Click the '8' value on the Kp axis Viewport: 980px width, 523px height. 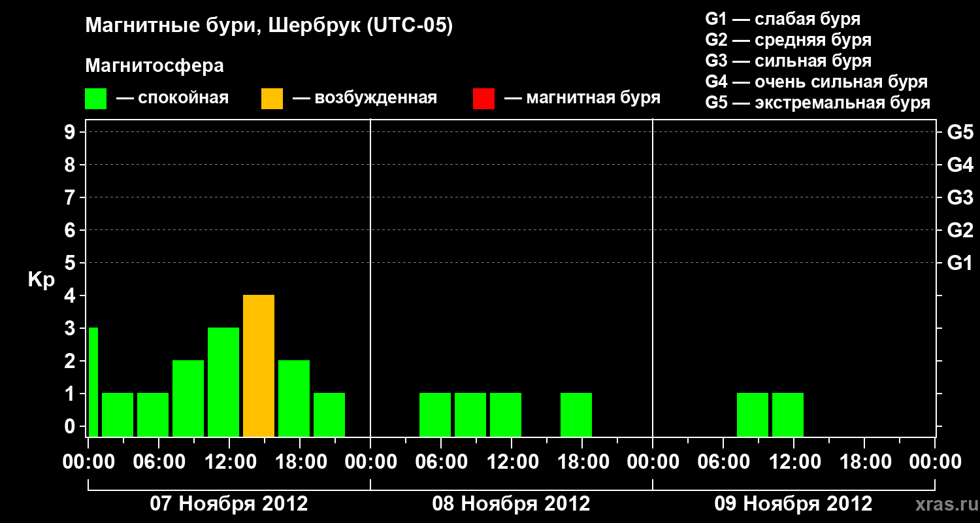point(71,165)
